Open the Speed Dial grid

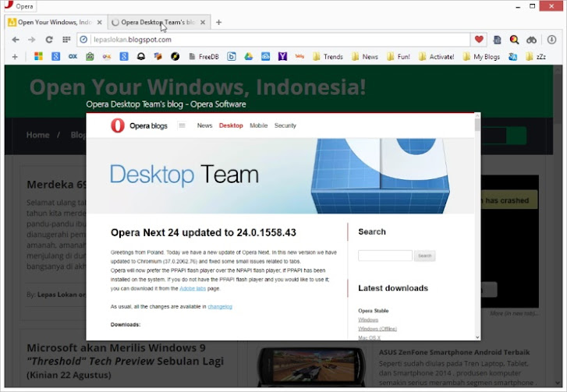66,40
